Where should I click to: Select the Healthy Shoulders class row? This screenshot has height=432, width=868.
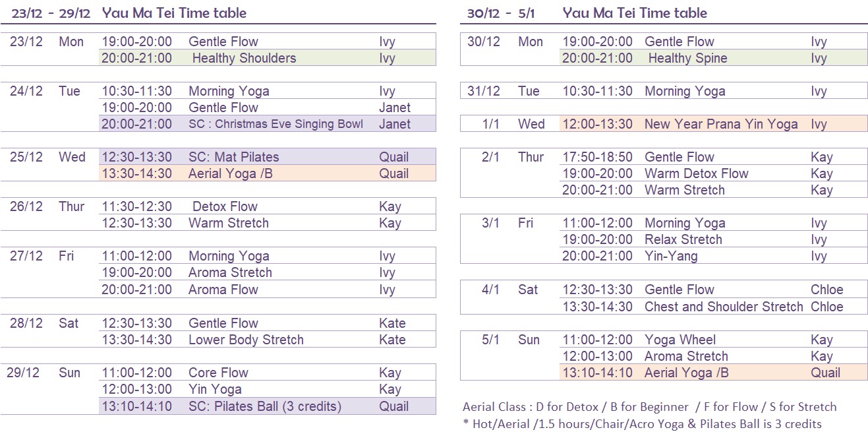point(244,58)
